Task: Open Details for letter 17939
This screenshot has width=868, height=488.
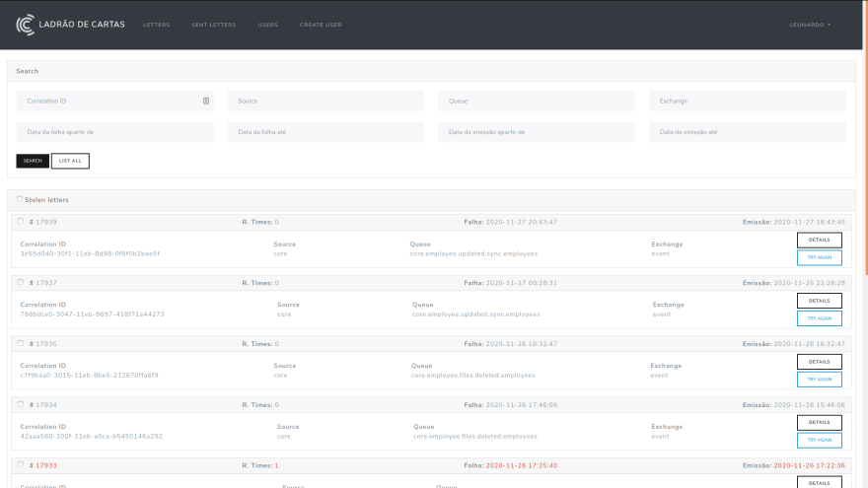Action: point(820,241)
